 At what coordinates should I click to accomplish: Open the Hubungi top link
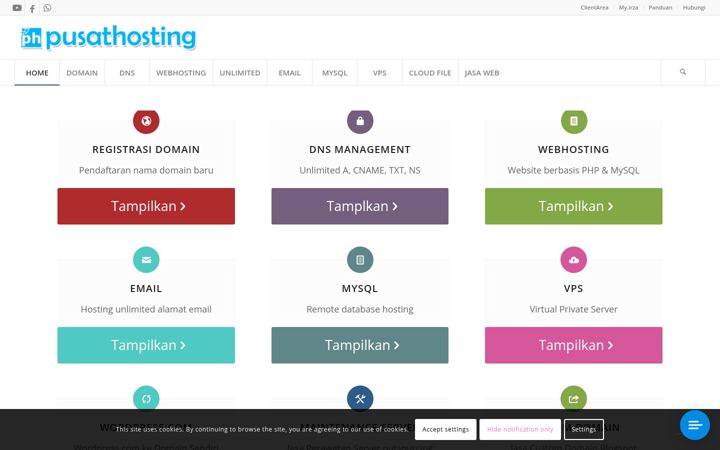694,8
